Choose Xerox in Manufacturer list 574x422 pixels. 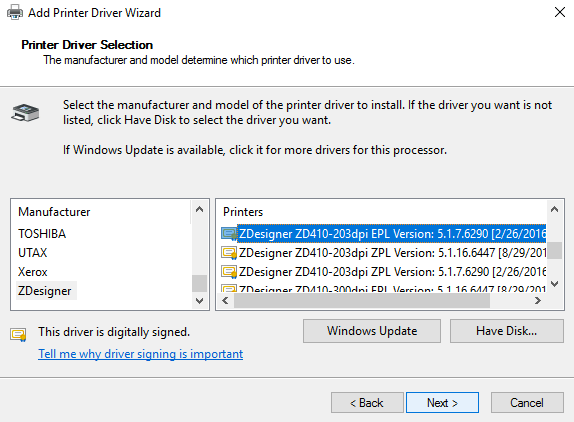(33, 272)
